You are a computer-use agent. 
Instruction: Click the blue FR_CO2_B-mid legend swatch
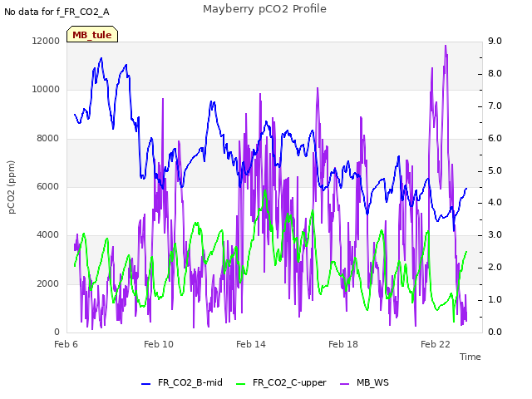click(146, 384)
